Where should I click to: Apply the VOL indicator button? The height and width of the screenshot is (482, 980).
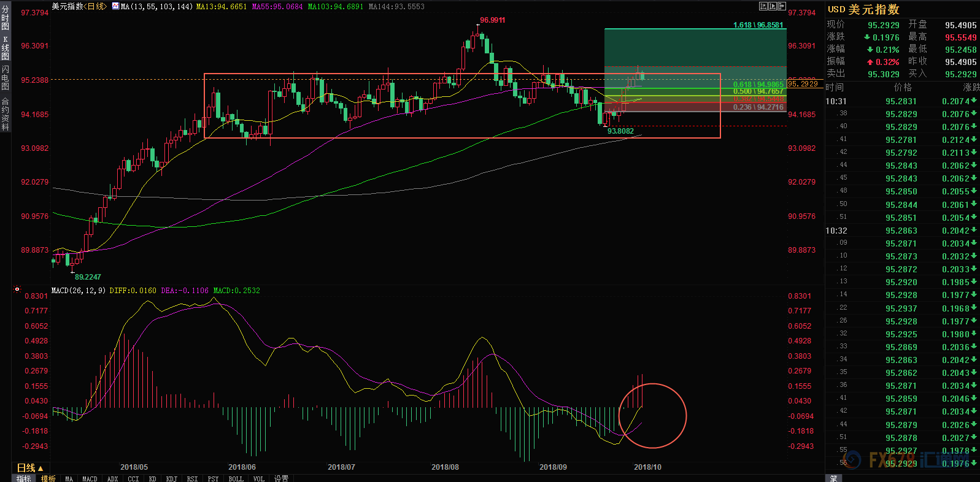click(259, 478)
